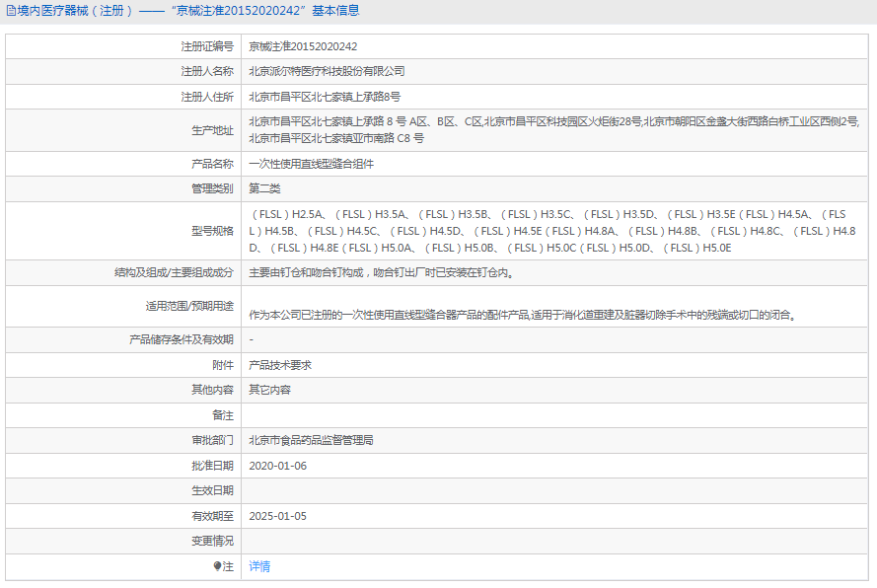Select the "审批部门" label

pyautogui.click(x=212, y=440)
